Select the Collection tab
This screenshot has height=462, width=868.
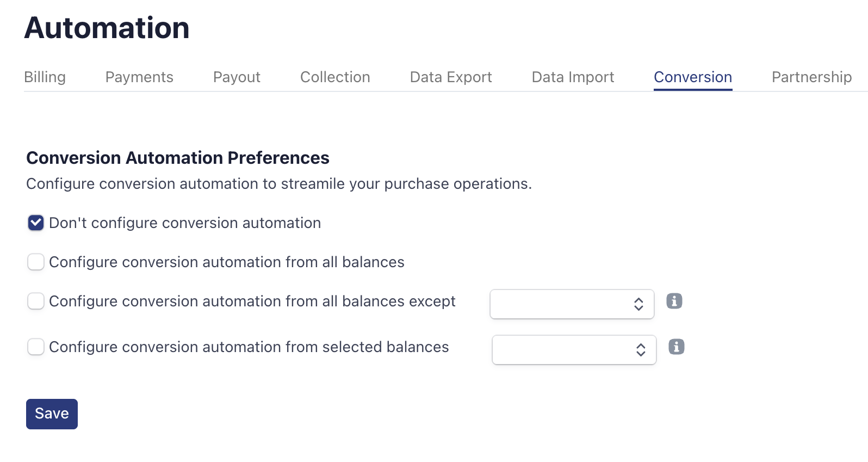pos(335,77)
